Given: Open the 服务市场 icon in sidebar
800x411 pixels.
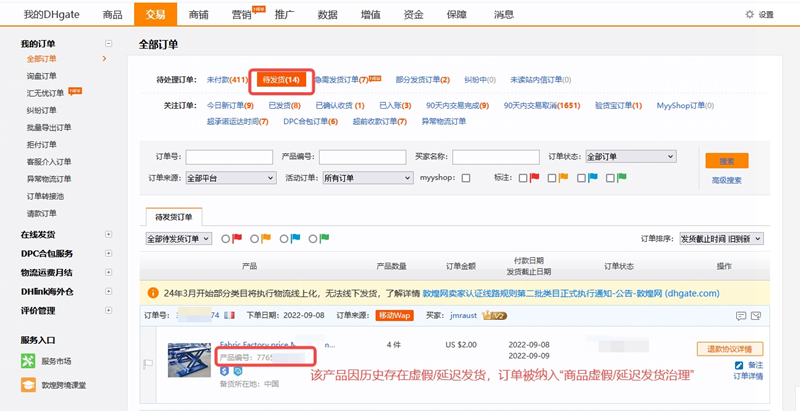Looking at the screenshot, I should pos(28,360).
